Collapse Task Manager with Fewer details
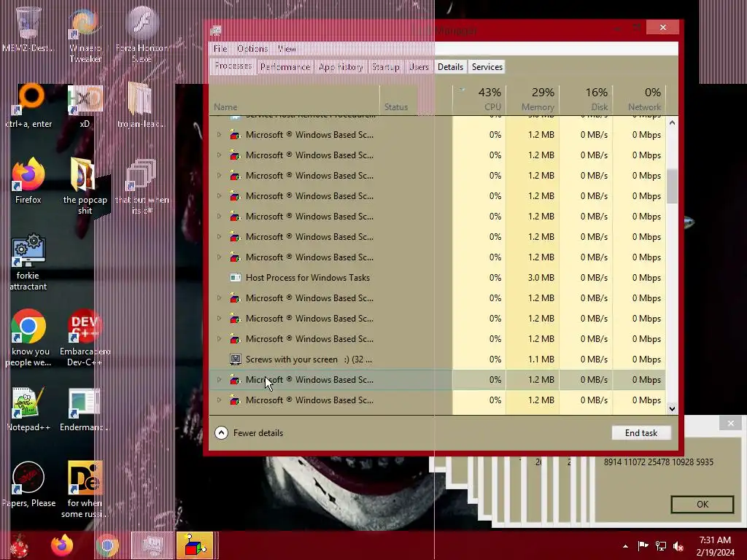The height and width of the screenshot is (560, 747). point(249,433)
